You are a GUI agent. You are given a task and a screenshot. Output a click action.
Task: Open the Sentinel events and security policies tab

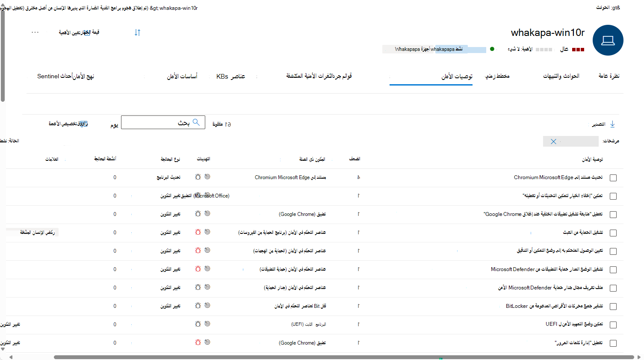[x=65, y=77]
